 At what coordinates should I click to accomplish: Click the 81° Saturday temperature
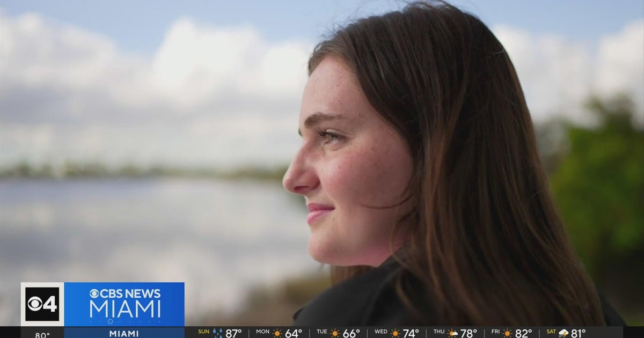578,333
